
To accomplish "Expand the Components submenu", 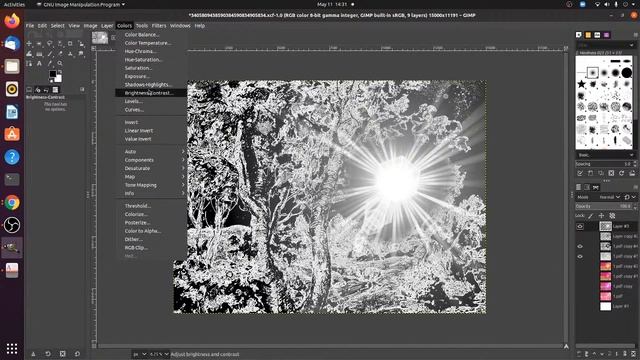I will click(151, 160).
